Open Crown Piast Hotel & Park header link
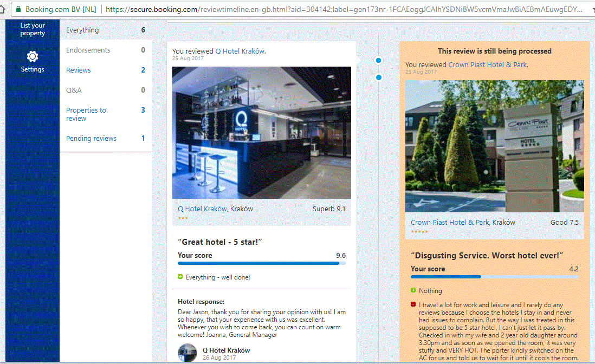The width and height of the screenshot is (595, 364). click(487, 65)
